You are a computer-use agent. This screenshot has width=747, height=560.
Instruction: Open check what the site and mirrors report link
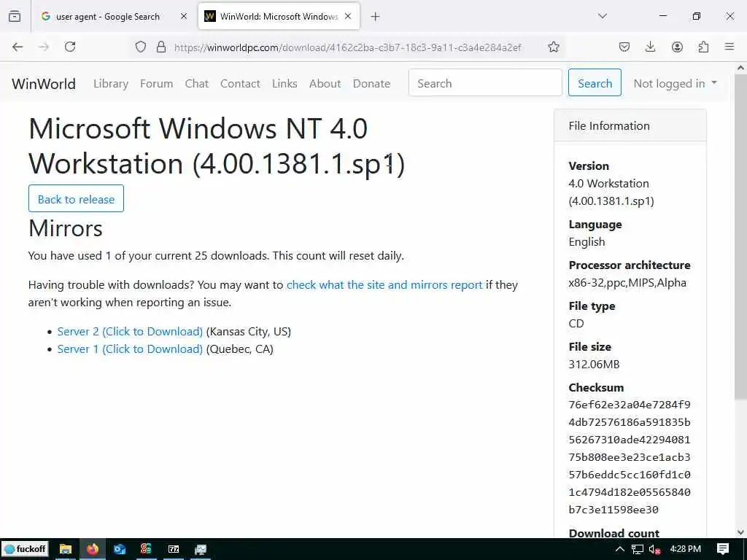(384, 285)
